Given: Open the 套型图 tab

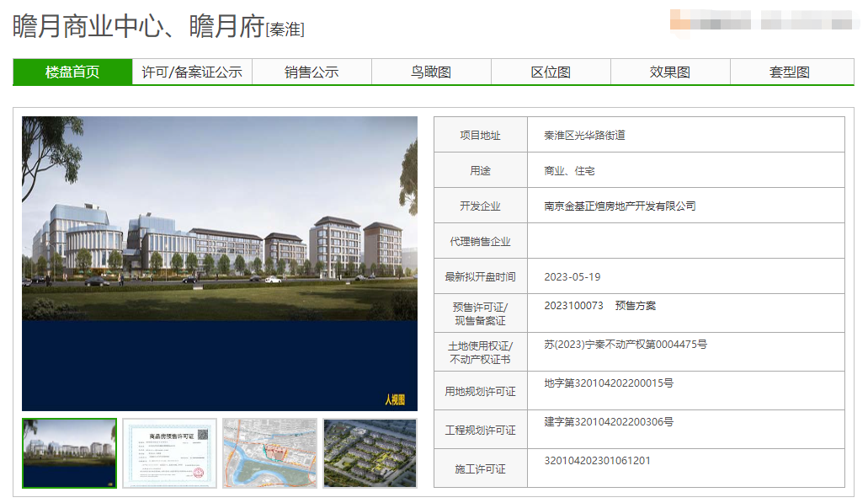Looking at the screenshot, I should (x=790, y=72).
